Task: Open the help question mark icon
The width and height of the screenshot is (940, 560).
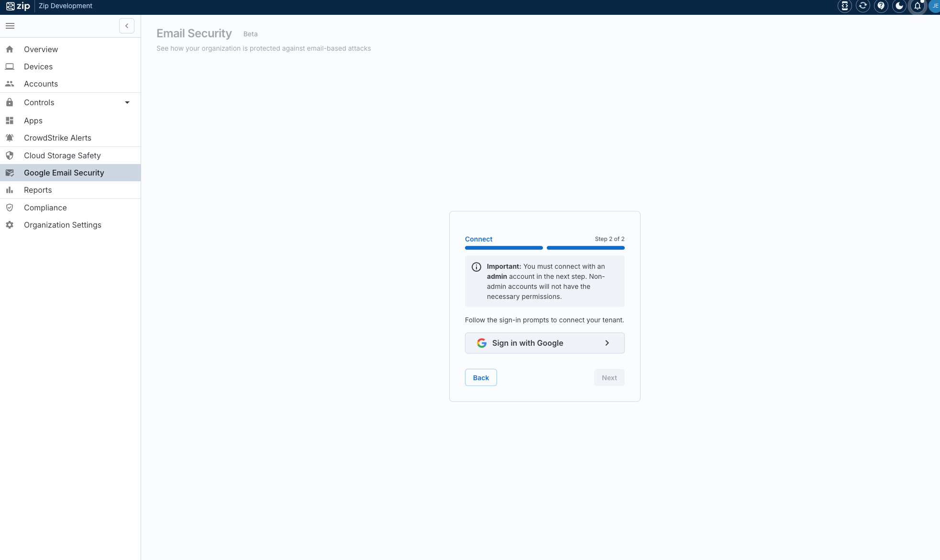Action: pyautogui.click(x=881, y=6)
